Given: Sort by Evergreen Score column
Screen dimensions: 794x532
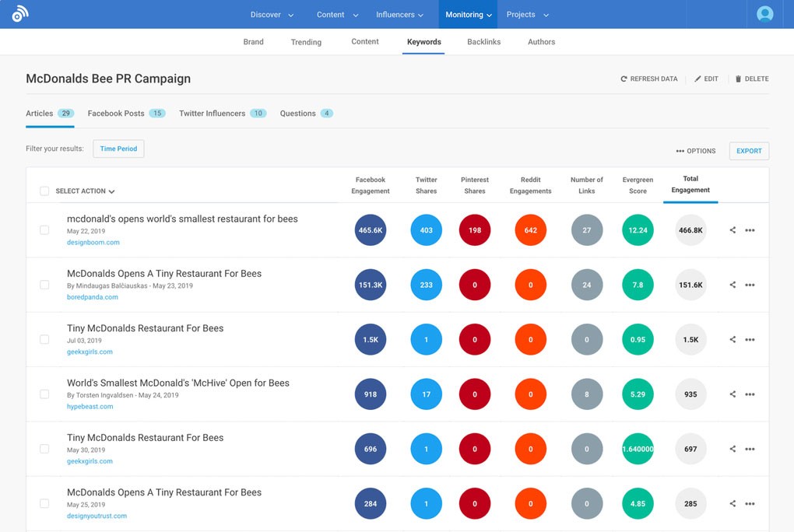Looking at the screenshot, I should 638,185.
